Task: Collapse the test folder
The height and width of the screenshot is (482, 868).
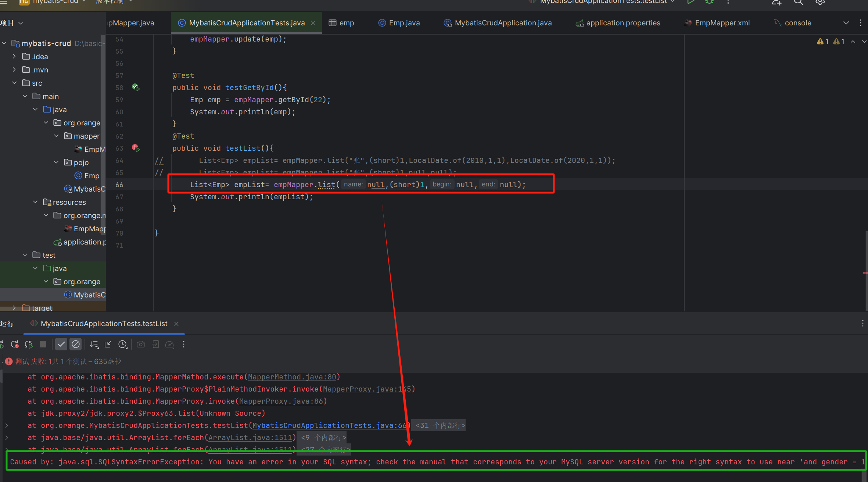Action: pyautogui.click(x=25, y=255)
